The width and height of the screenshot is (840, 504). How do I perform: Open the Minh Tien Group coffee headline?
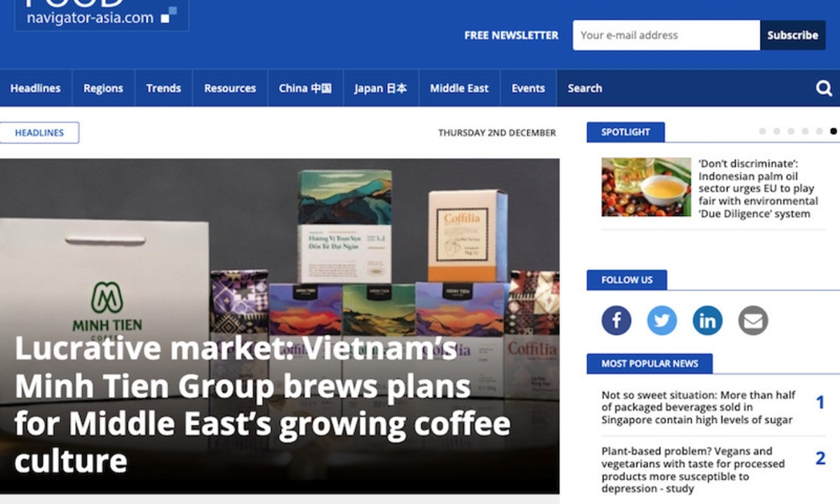[x=262, y=404]
